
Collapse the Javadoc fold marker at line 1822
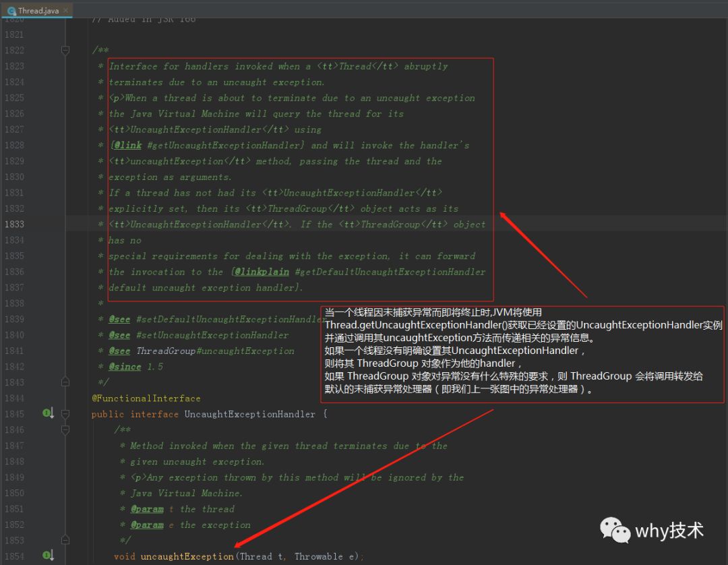click(x=65, y=50)
